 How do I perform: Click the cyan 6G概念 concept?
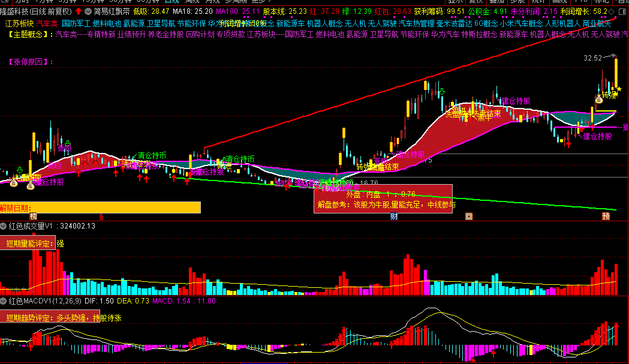coord(486,23)
